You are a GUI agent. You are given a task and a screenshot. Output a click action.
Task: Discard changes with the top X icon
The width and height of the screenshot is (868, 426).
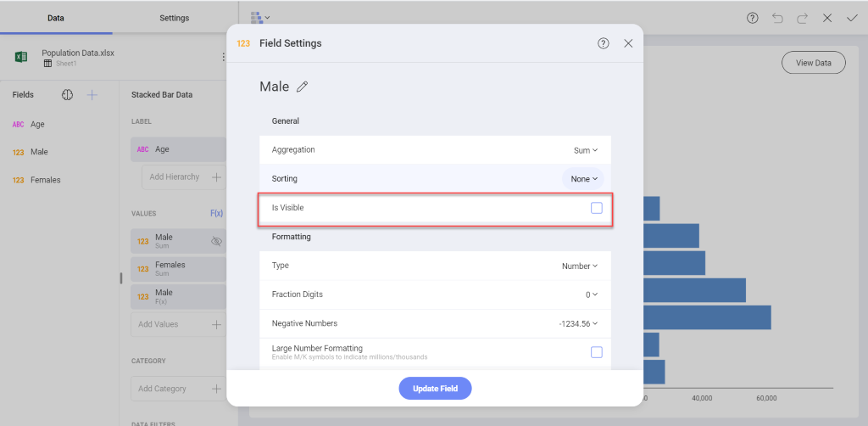click(827, 19)
